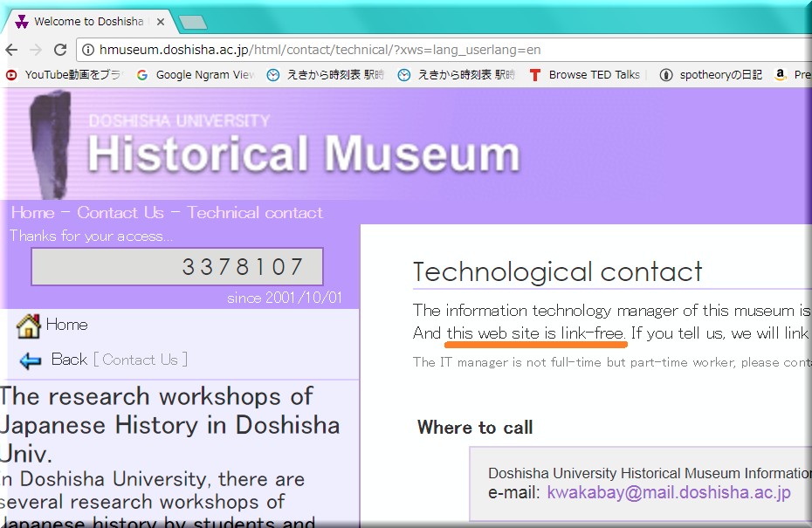
Task: Click the blue Back arrow icon
Action: tap(30, 360)
